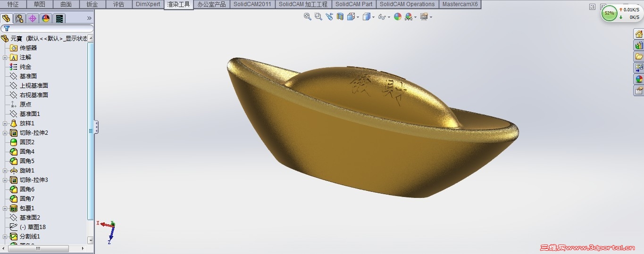This screenshot has height=254, width=644.
Task: Expand the 切除-拉伸2 feature
Action: [x=5, y=133]
